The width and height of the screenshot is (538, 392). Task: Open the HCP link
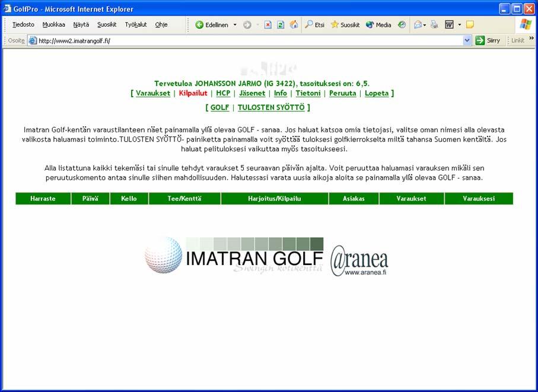click(x=223, y=93)
